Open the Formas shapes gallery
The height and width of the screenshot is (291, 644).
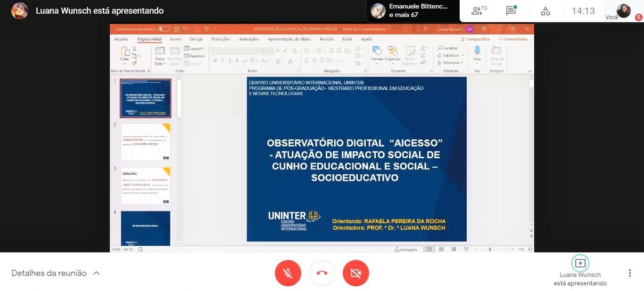pyautogui.click(x=377, y=53)
